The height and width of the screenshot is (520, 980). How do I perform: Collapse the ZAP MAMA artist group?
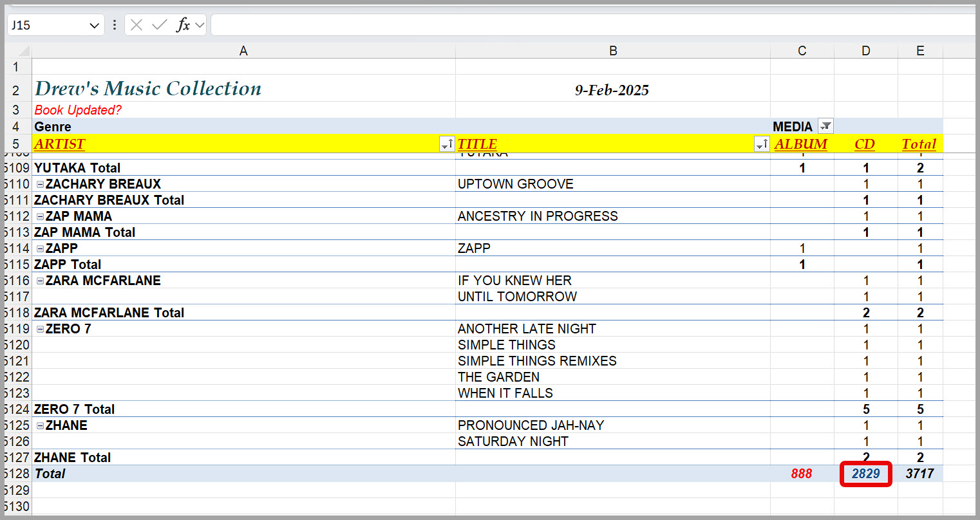pos(40,216)
